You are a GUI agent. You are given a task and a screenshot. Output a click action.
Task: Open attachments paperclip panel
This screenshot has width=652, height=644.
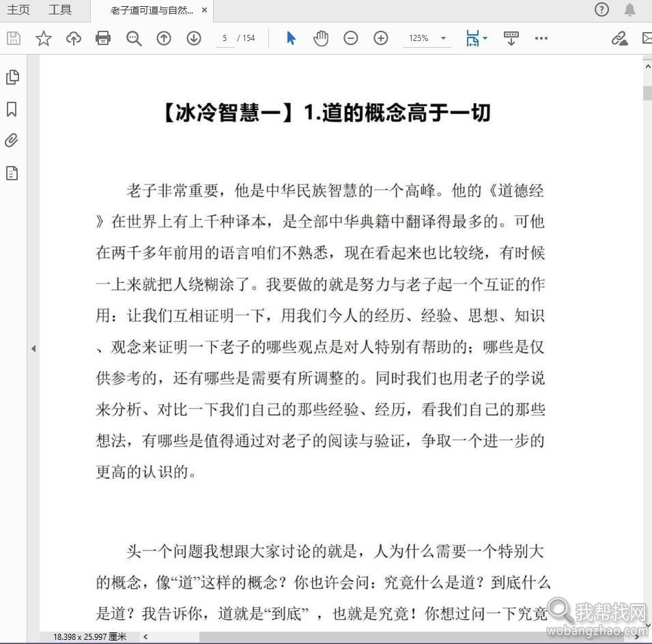pos(12,141)
